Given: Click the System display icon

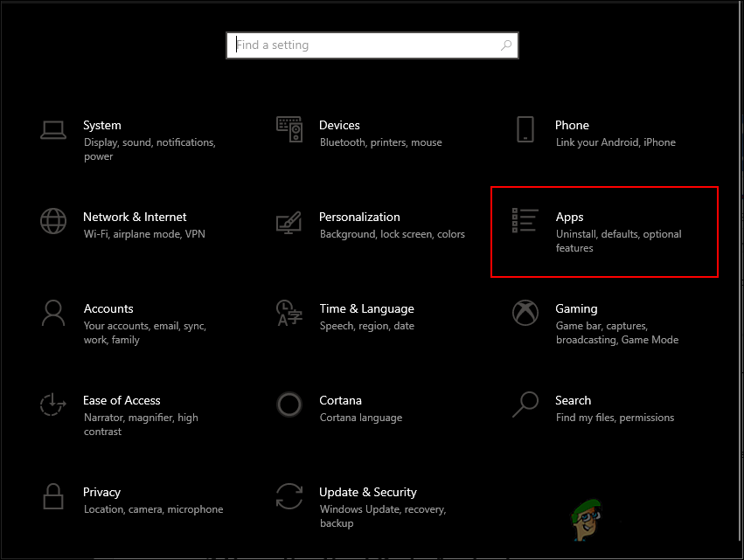Looking at the screenshot, I should (53, 128).
